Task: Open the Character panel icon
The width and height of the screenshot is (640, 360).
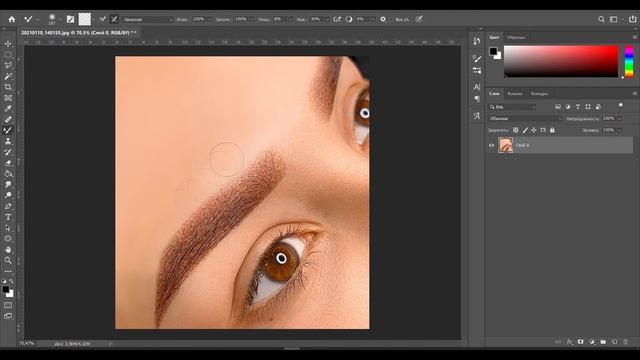Action: point(477,87)
